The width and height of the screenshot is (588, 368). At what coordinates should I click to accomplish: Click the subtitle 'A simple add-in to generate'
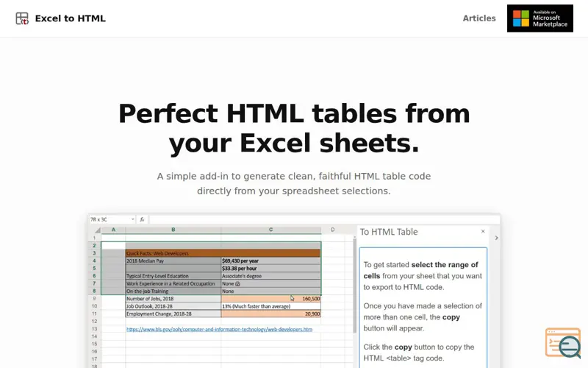tap(294, 183)
